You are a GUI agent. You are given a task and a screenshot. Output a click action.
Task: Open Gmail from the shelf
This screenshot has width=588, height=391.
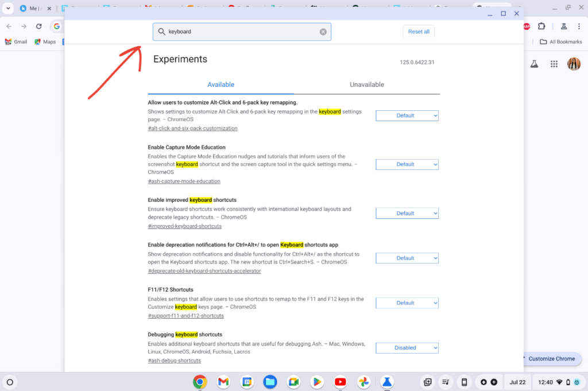(223, 382)
